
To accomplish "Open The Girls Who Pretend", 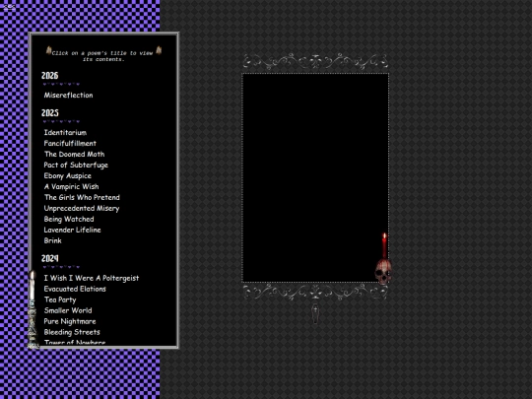I will click(82, 197).
